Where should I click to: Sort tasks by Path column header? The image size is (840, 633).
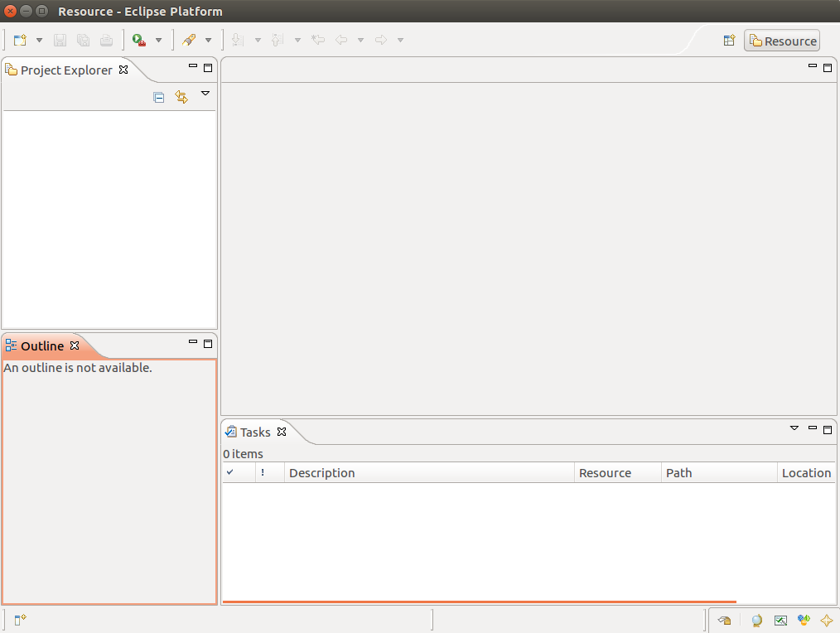point(719,473)
